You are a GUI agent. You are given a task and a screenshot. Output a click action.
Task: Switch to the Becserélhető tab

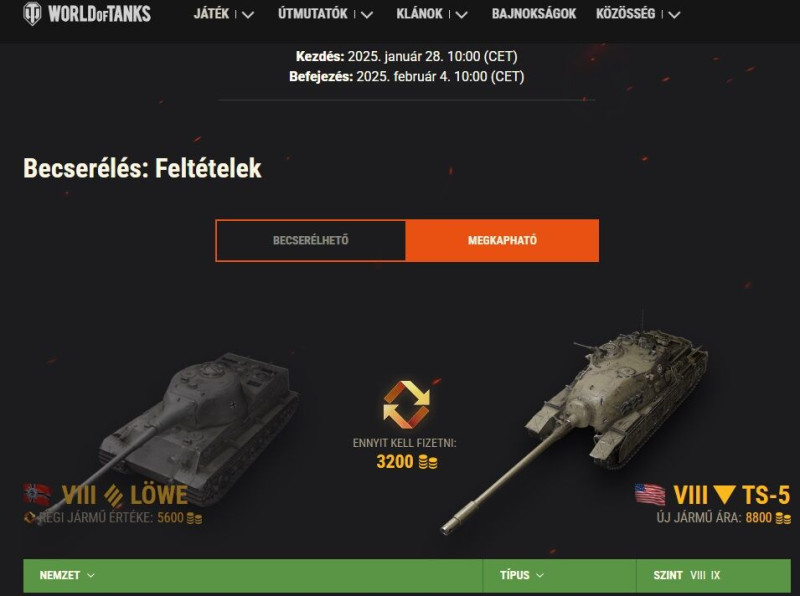click(311, 240)
